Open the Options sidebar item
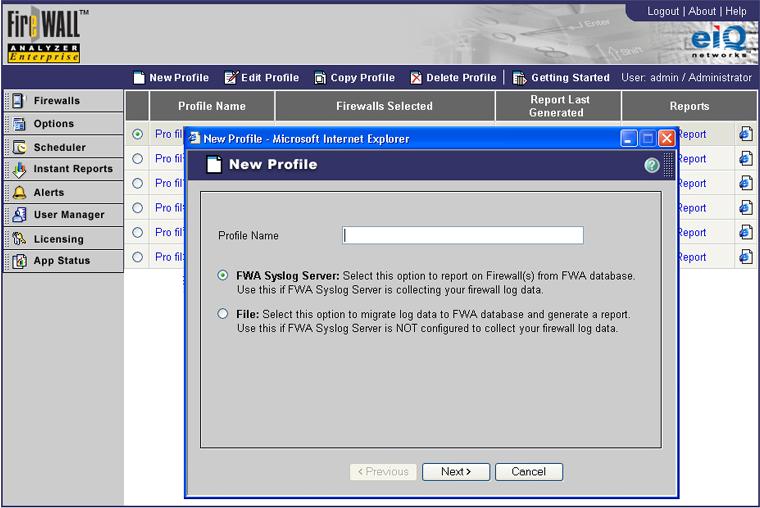The width and height of the screenshot is (760, 508). point(53,124)
